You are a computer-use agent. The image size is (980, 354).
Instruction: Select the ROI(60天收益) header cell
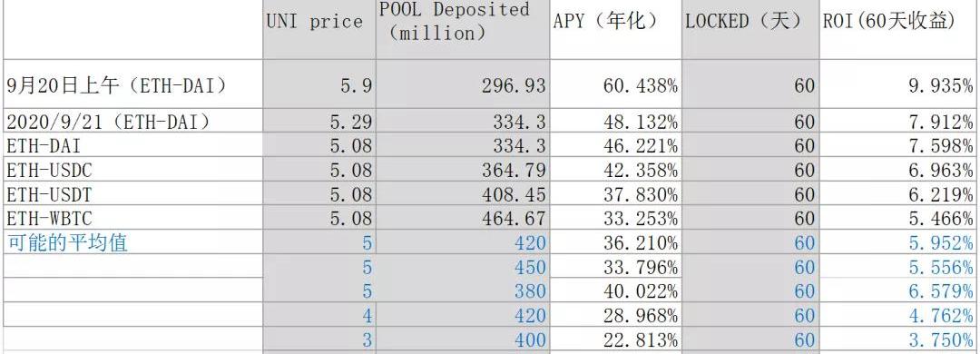tap(897, 29)
